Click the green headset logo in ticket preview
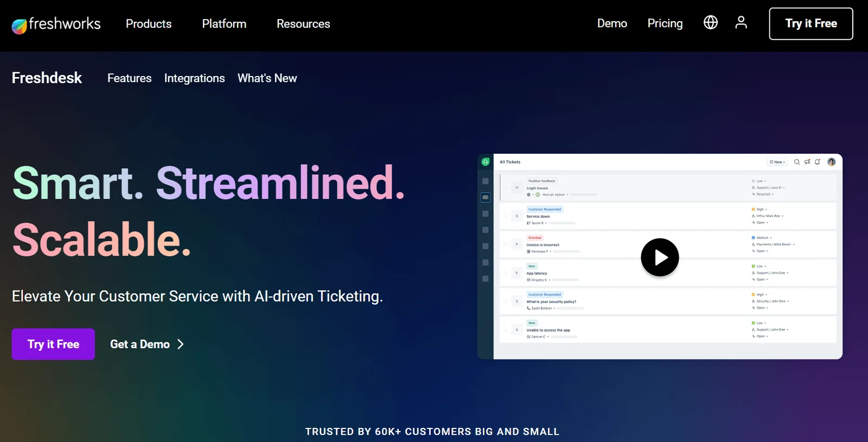Screen dimensions: 868x442 pos(486,162)
